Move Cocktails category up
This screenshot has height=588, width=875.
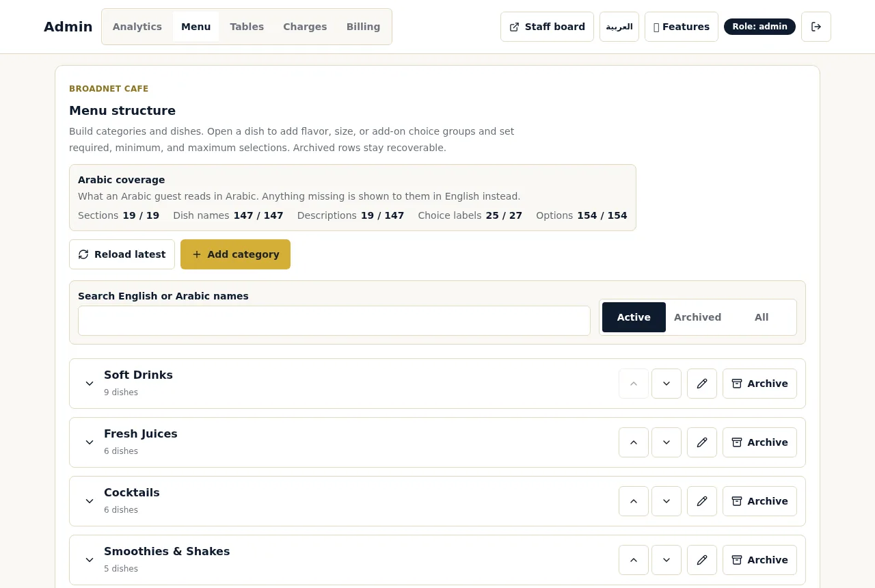coord(634,501)
